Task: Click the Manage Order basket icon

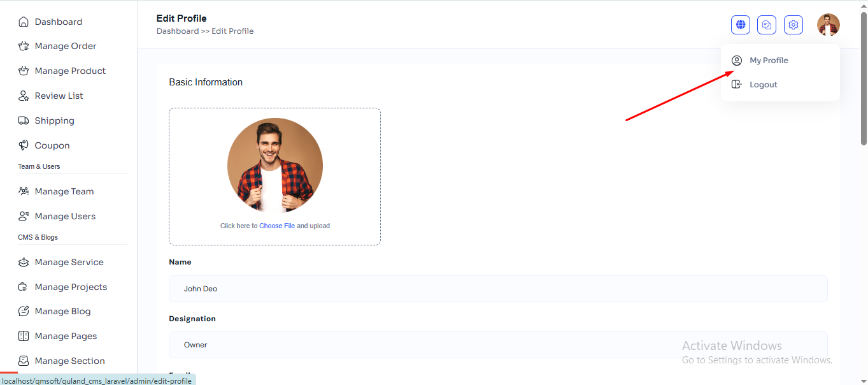Action: point(24,46)
